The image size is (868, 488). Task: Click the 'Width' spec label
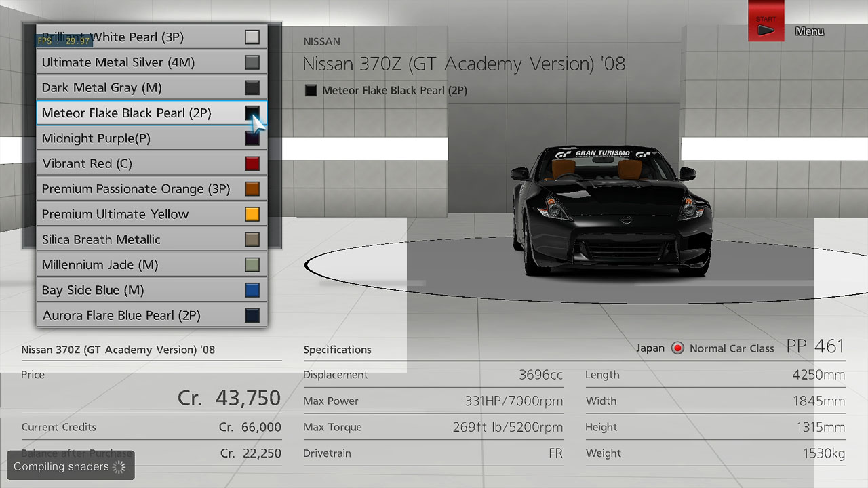click(601, 401)
